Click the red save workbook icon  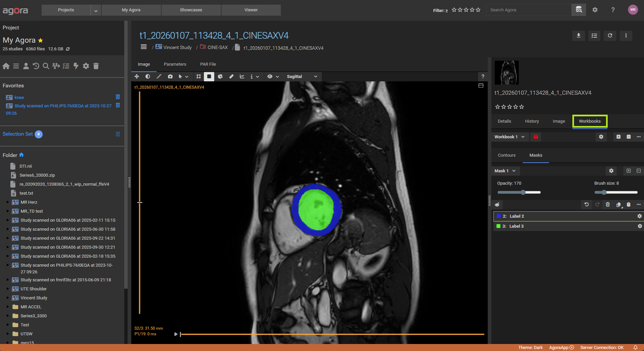[x=536, y=137]
